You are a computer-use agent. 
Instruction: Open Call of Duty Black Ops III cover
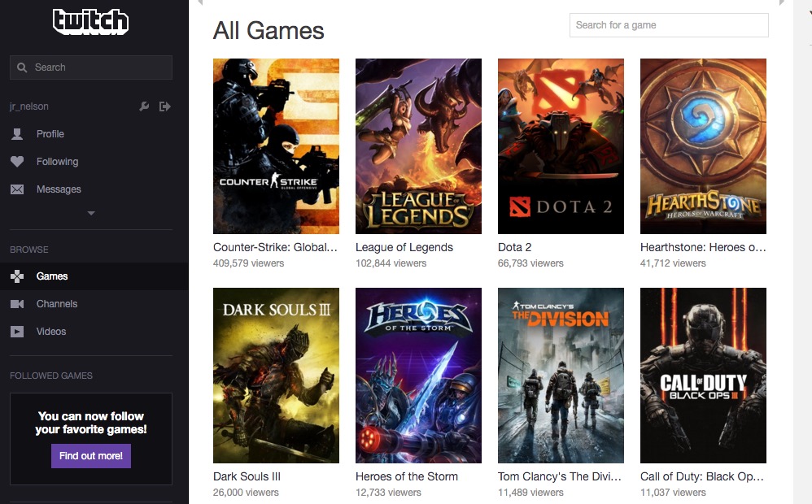pyautogui.click(x=703, y=376)
